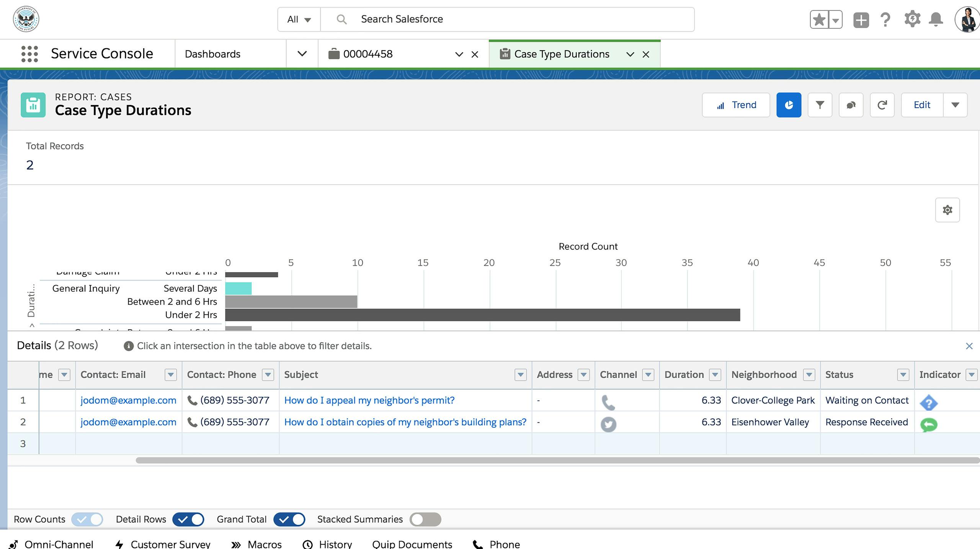This screenshot has width=980, height=549.
Task: Open the user profile avatar
Action: click(x=967, y=19)
